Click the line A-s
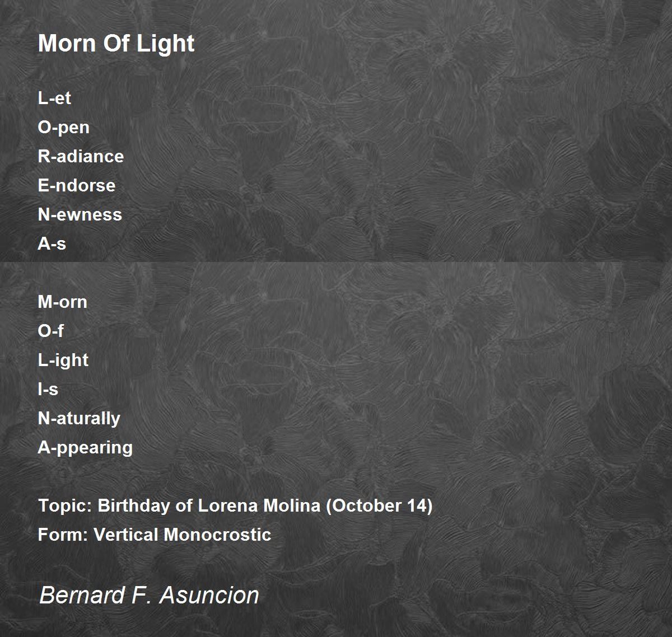The height and width of the screenshot is (637, 672). (52, 243)
